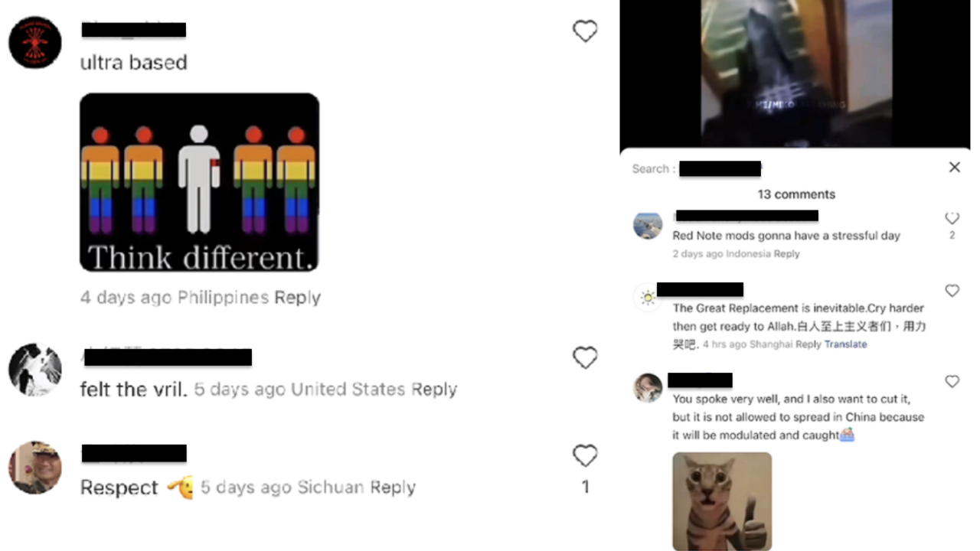
Task: Open the 'ultra based' commenter's avatar
Action: 35,42
